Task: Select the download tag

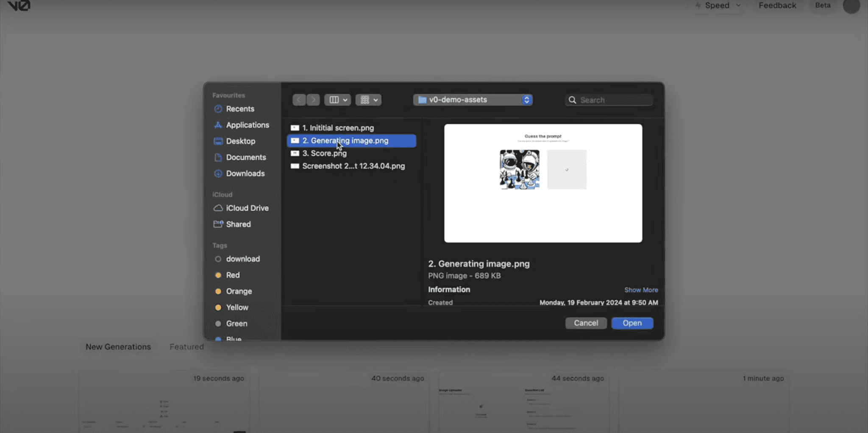Action: pos(243,259)
